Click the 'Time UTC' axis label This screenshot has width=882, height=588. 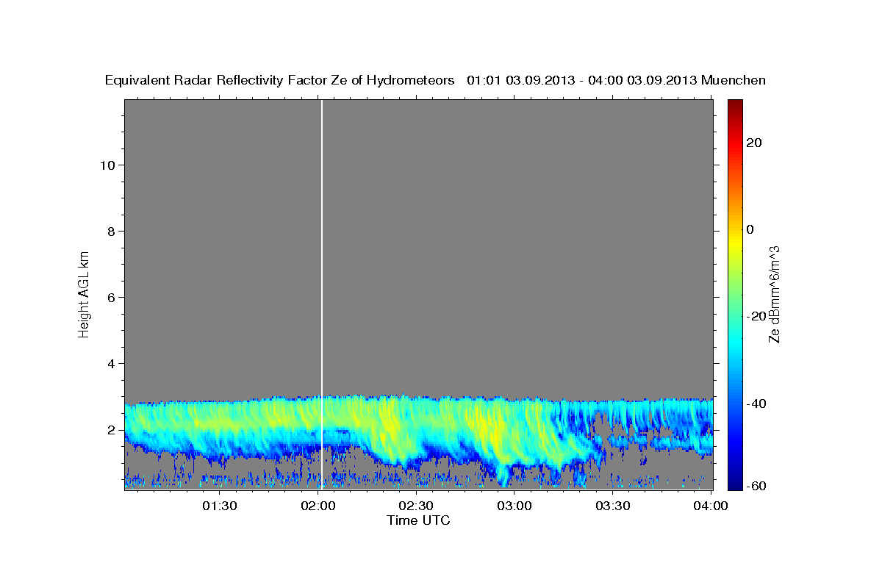[x=418, y=520]
